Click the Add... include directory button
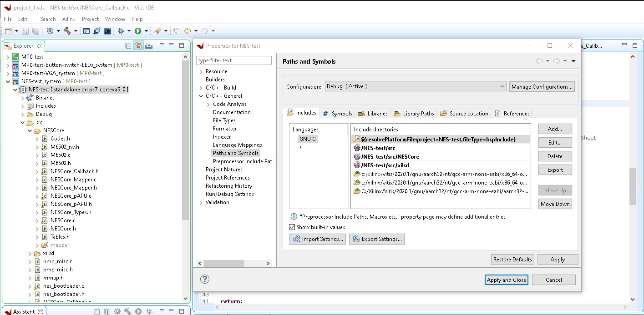Image resolution: width=644 pixels, height=315 pixels. point(555,129)
